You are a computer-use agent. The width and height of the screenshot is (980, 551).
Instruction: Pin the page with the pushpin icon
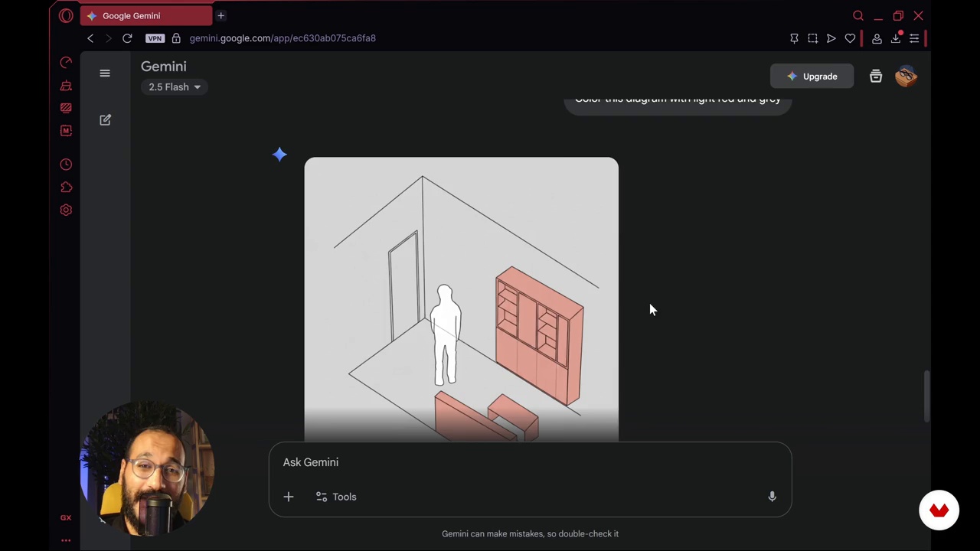pyautogui.click(x=794, y=38)
